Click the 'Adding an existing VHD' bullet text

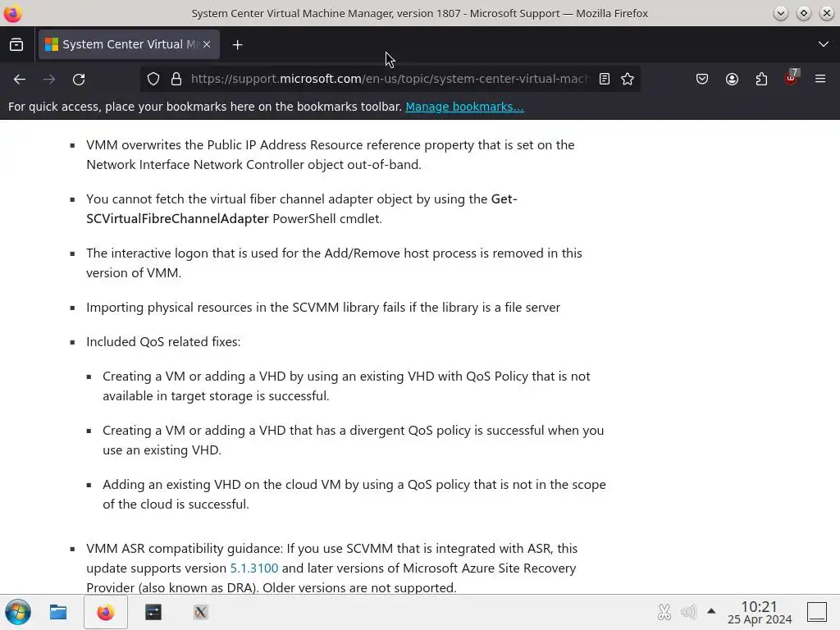pyautogui.click(x=354, y=494)
